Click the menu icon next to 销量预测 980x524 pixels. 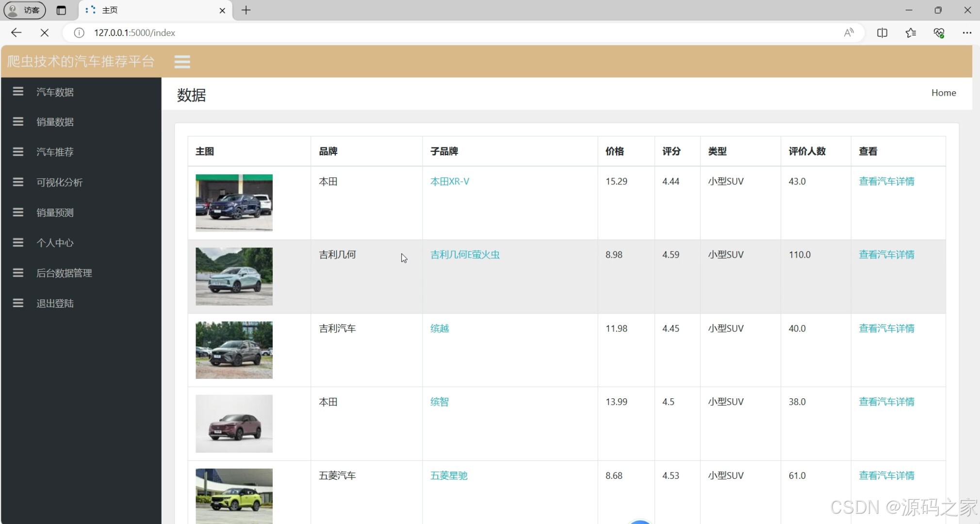point(18,213)
